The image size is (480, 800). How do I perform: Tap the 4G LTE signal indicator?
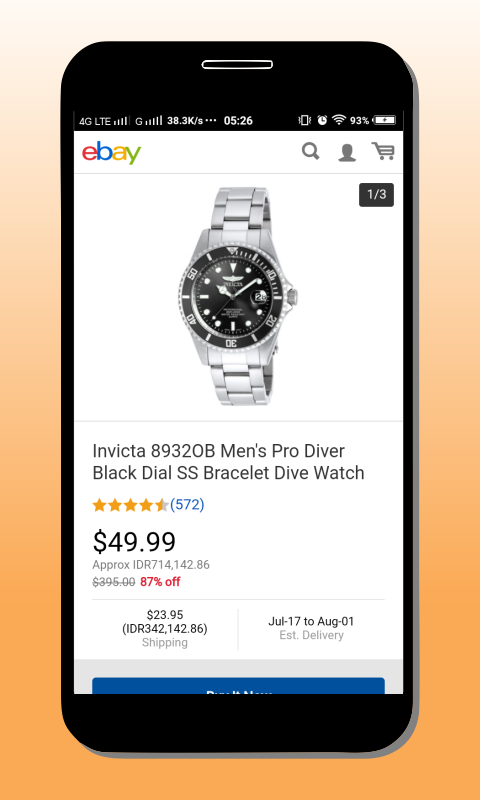(103, 121)
